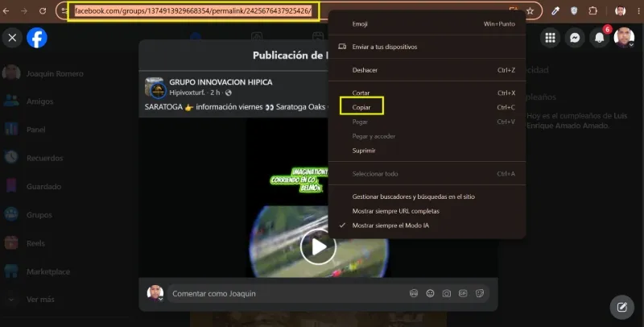View site information icon in address bar
This screenshot has height=327, width=644.
tap(64, 11)
